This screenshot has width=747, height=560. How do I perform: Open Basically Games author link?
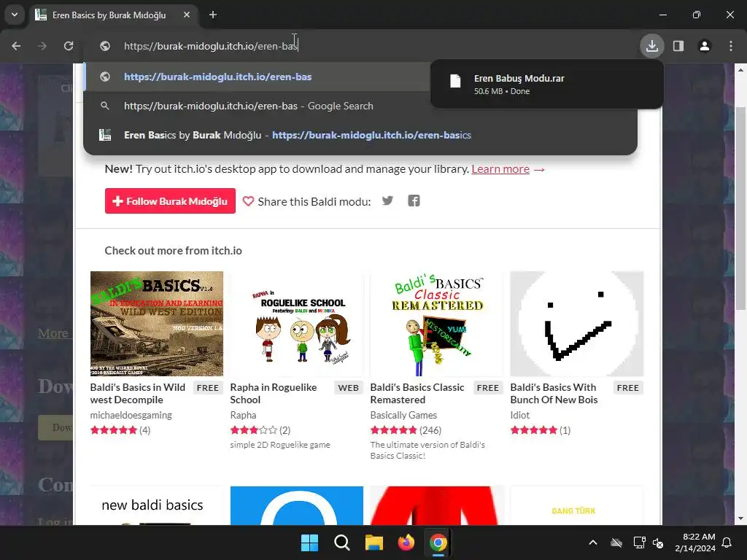pyautogui.click(x=403, y=415)
